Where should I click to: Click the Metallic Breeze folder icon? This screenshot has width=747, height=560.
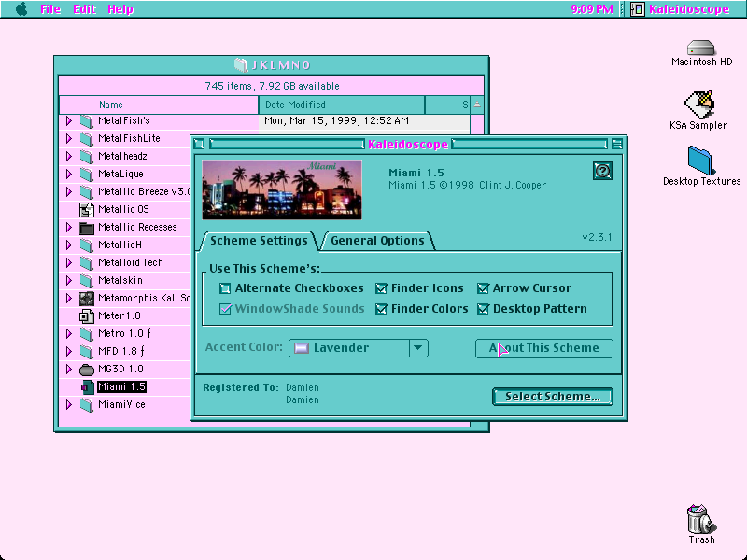click(86, 192)
